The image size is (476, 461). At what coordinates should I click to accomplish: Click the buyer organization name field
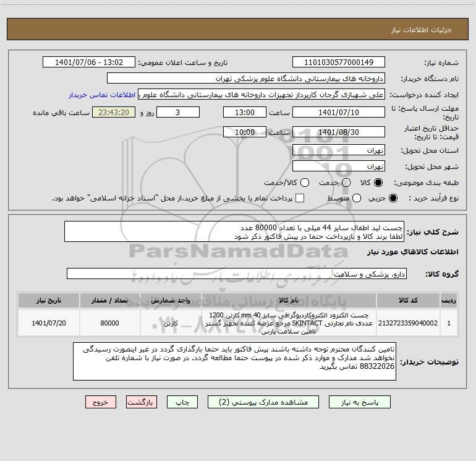pos(246,78)
